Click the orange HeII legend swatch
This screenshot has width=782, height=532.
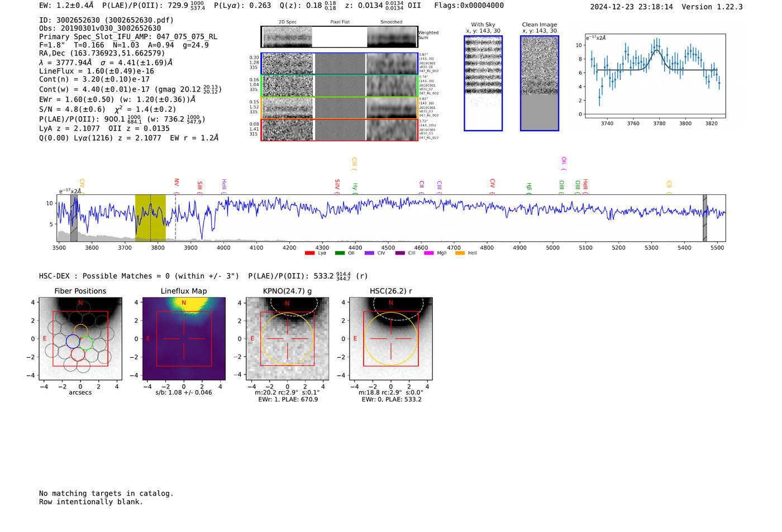click(x=460, y=253)
